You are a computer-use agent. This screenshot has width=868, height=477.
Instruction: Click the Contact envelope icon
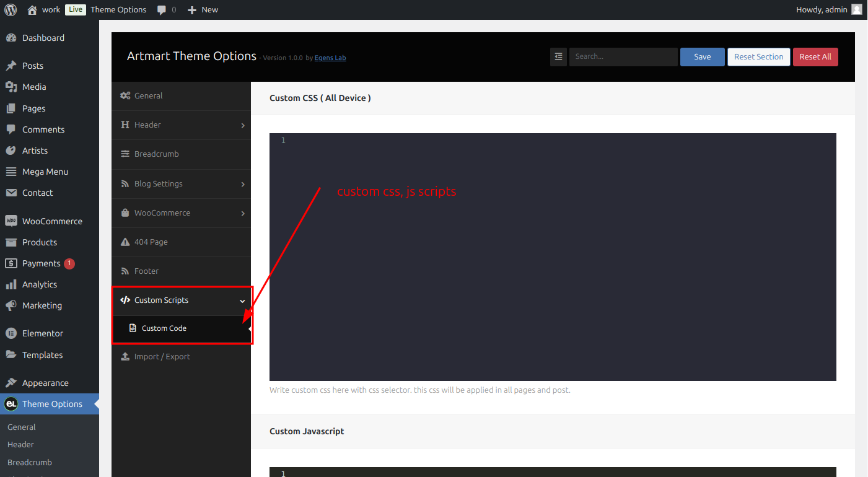(11, 193)
